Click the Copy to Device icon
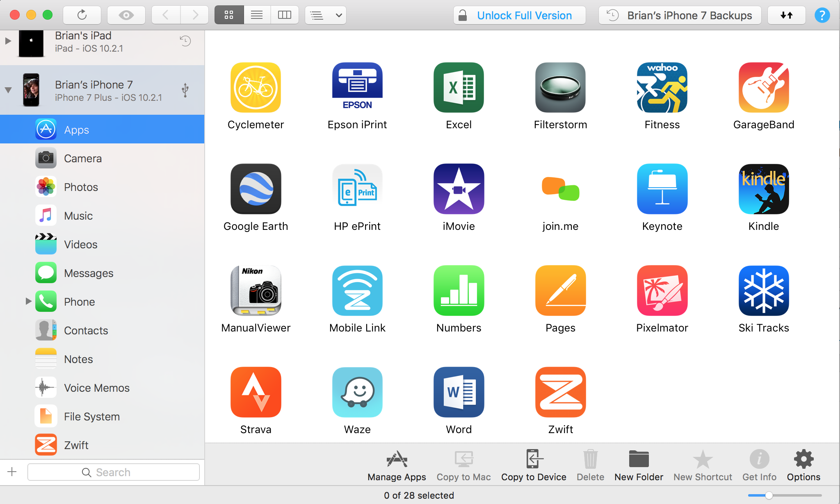This screenshot has height=504, width=840. point(534,460)
